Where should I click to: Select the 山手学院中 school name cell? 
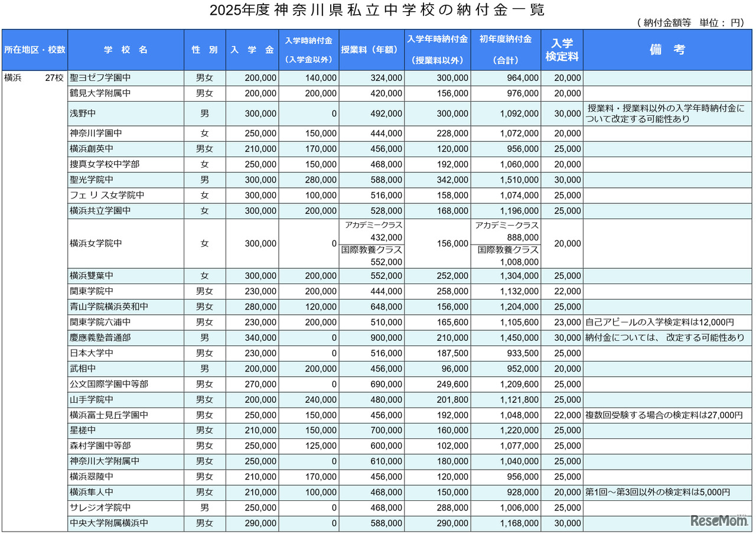pos(126,399)
